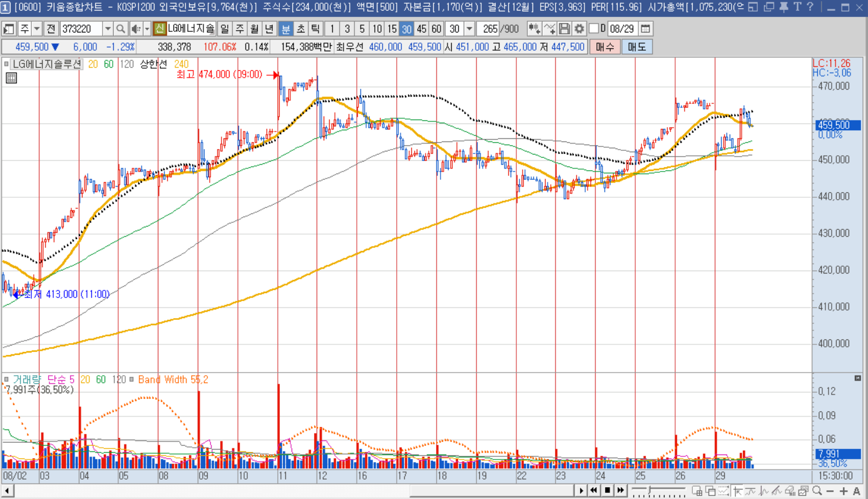
Task: Click the date 08/29 input field
Action: (622, 29)
